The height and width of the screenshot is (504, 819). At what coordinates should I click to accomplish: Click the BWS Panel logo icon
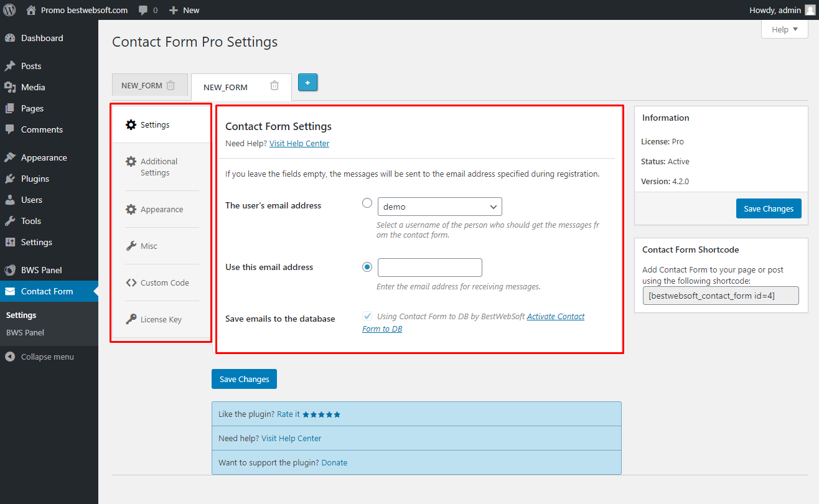pos(10,270)
